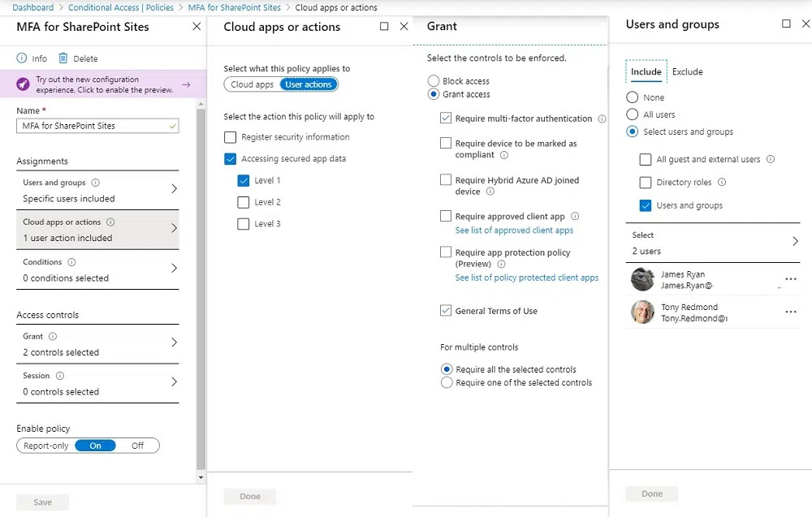Uncheck General Terms of Use
812x517 pixels.
[x=445, y=311]
